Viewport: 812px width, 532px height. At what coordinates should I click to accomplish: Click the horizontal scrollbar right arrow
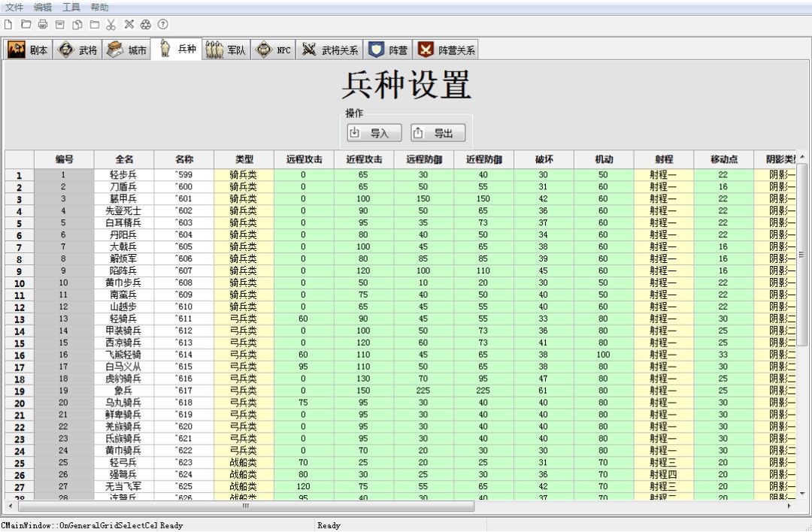tap(789, 506)
